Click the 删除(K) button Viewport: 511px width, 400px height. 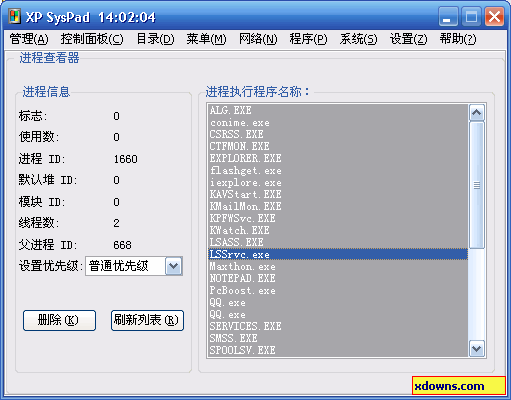(59, 320)
